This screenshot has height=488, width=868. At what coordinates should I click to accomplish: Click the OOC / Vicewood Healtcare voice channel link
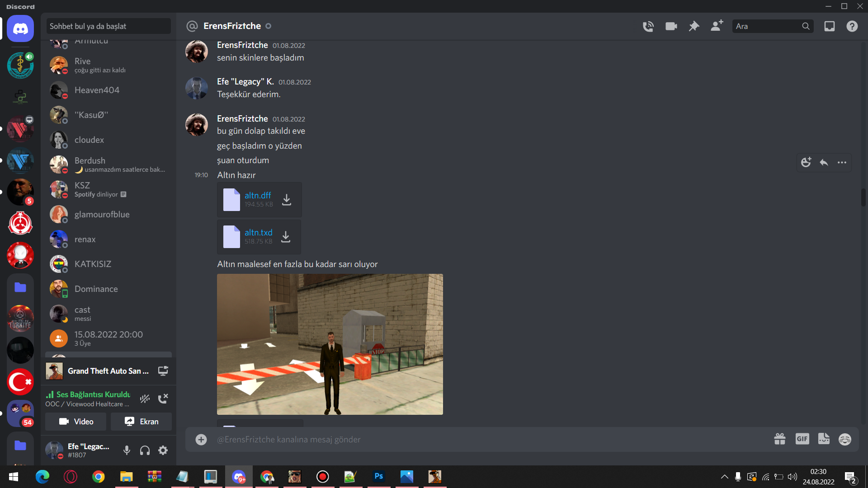(87, 404)
